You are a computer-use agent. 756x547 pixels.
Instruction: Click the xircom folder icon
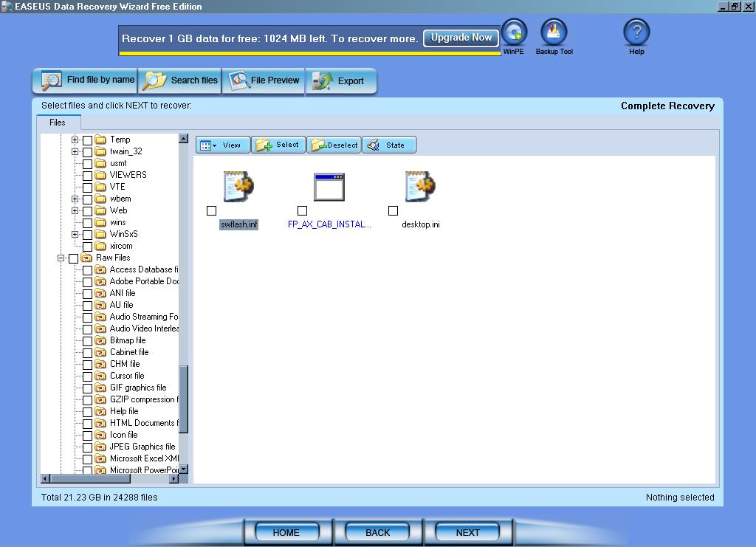coord(100,247)
